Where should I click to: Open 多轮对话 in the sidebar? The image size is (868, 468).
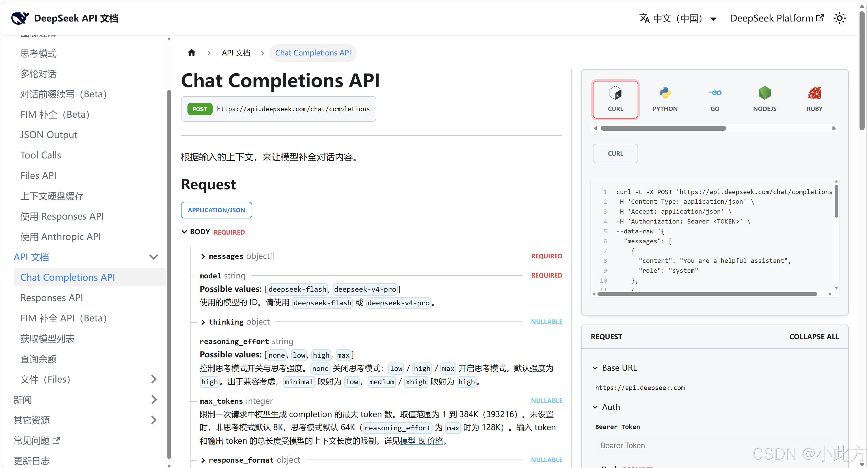(x=38, y=74)
